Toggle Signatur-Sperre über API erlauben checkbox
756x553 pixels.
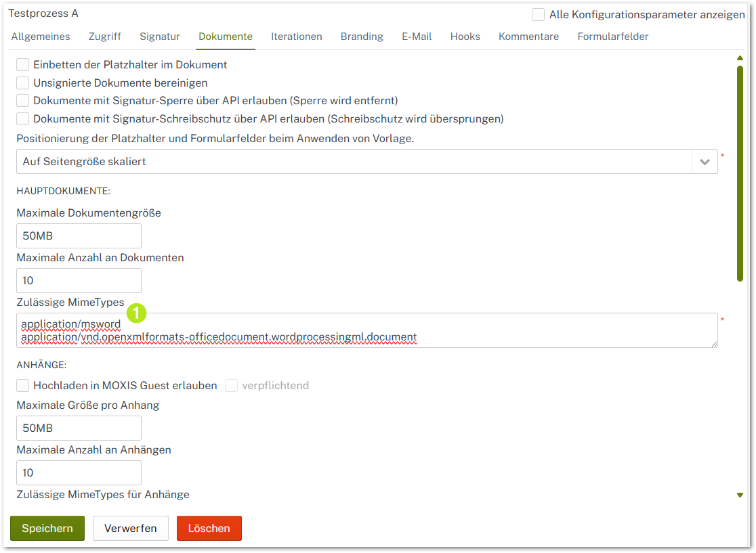click(x=23, y=101)
